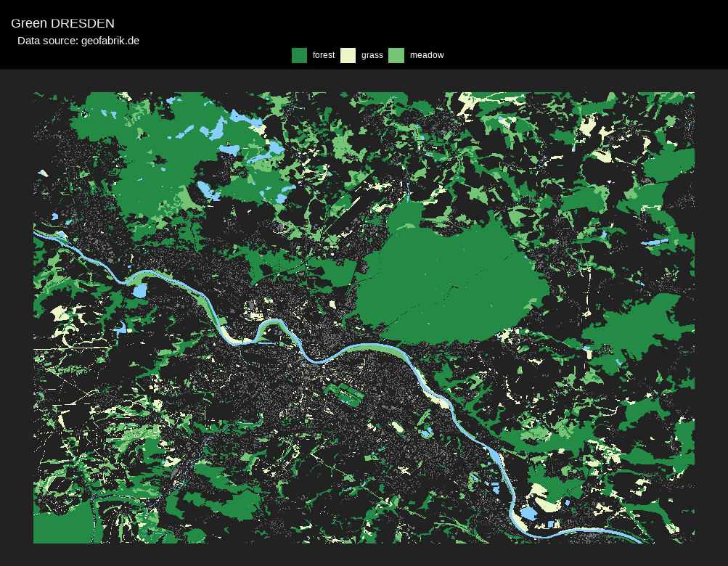The width and height of the screenshot is (728, 566).
Task: Click the dark green forest legend swatch
Action: [299, 55]
